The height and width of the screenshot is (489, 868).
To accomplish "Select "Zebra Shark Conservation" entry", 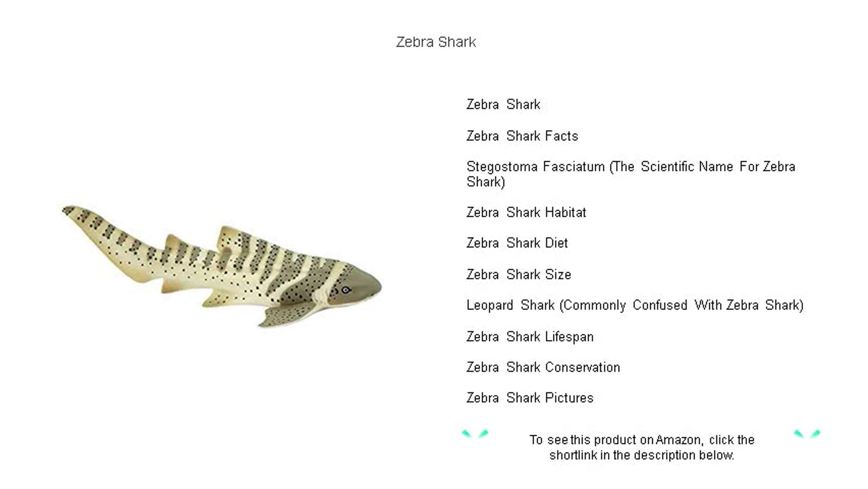I will click(x=543, y=367).
